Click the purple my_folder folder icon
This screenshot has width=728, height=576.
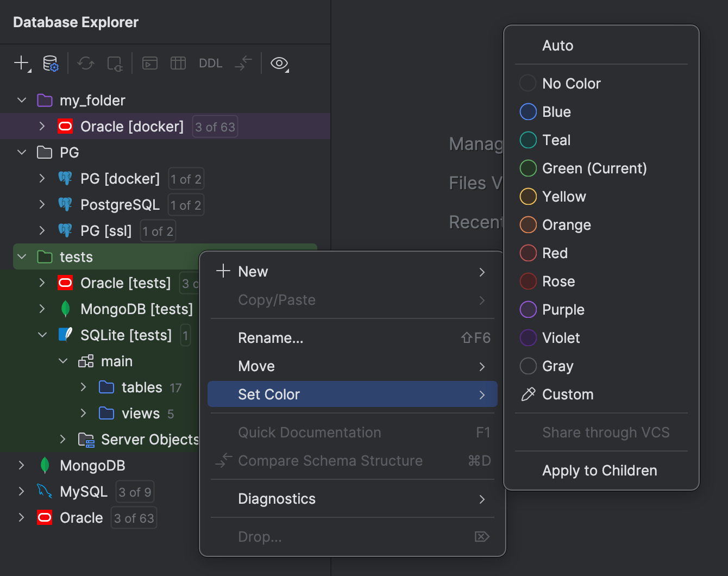[x=45, y=101]
